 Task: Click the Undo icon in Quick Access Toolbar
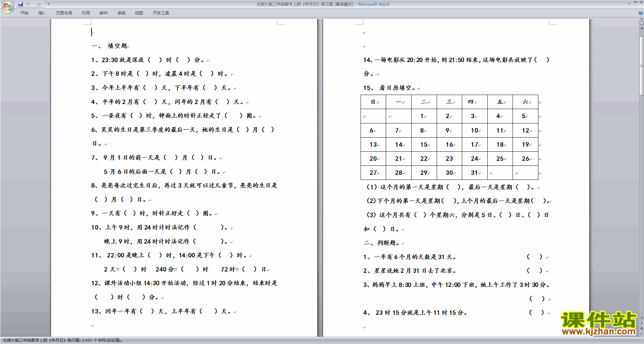click(28, 4)
